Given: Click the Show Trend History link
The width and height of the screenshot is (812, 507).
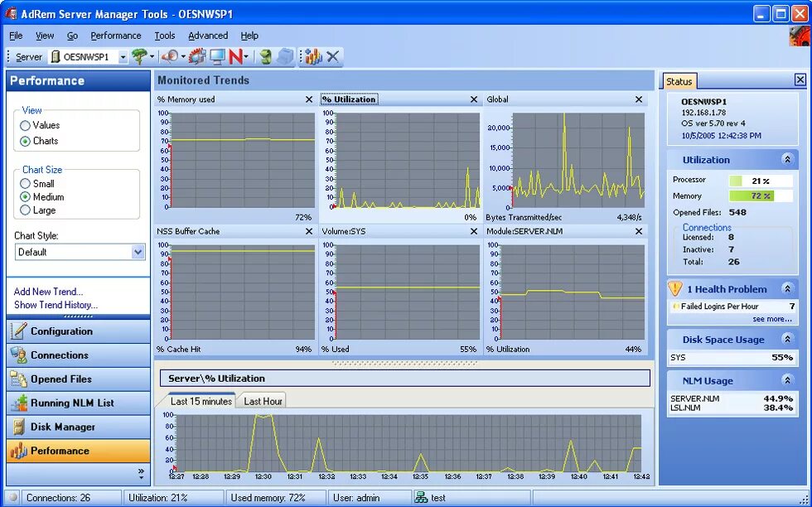Looking at the screenshot, I should 56,305.
